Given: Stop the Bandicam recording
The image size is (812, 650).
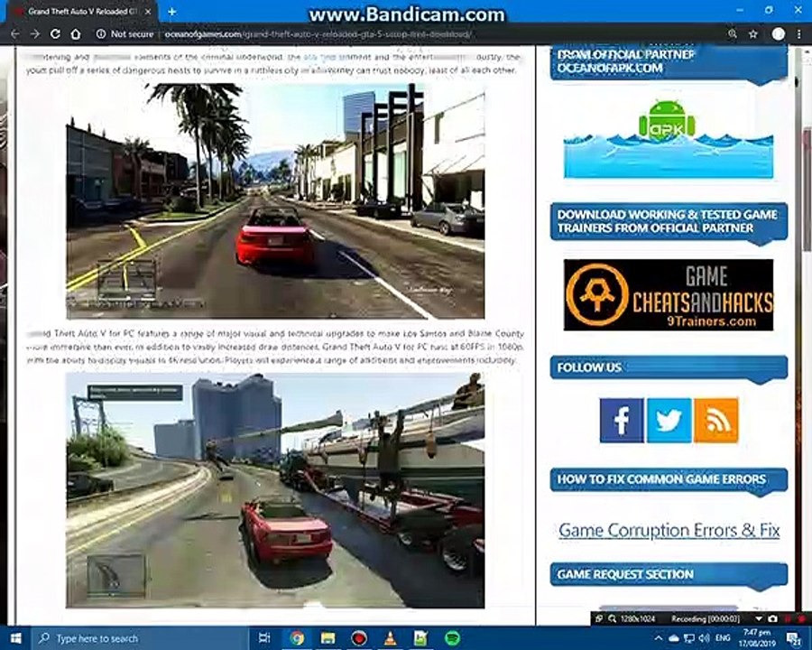Looking at the screenshot, I should [x=802, y=619].
